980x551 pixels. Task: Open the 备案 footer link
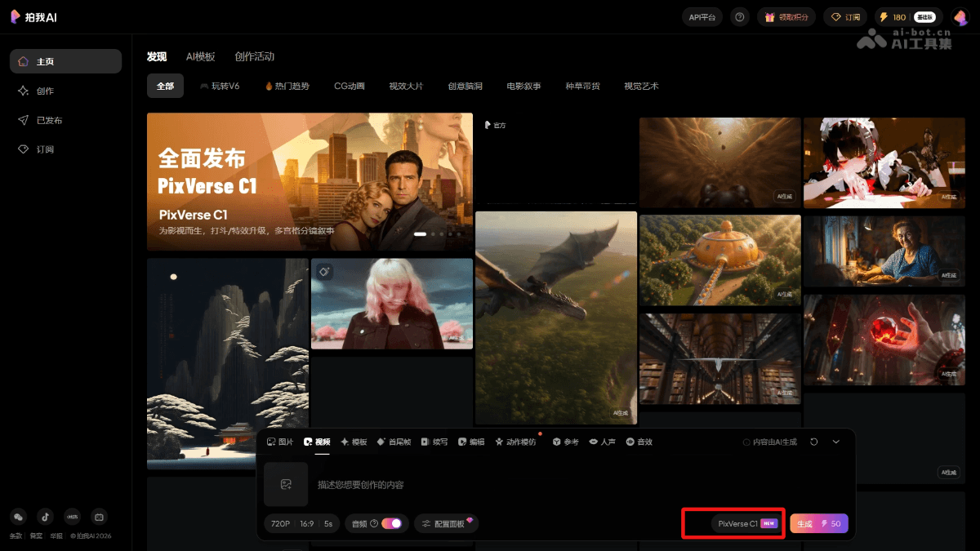(x=36, y=536)
